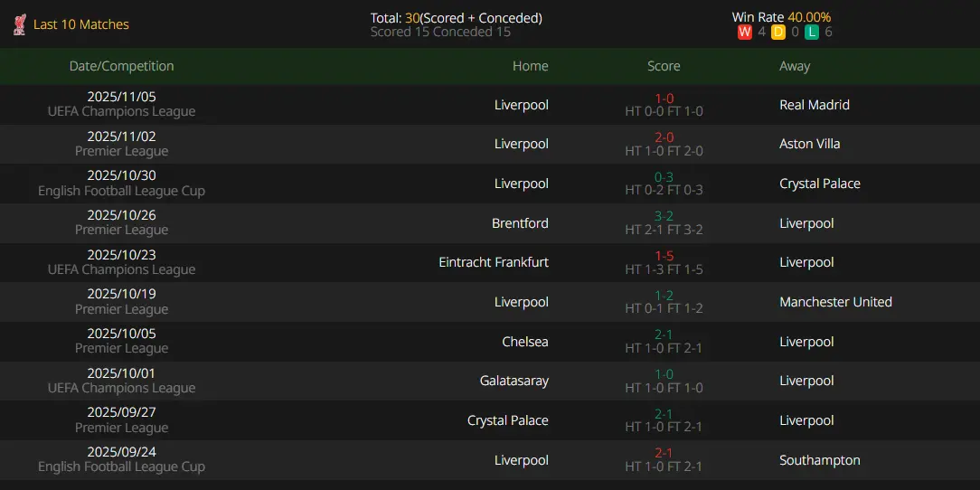Click the Score column header

tap(664, 66)
